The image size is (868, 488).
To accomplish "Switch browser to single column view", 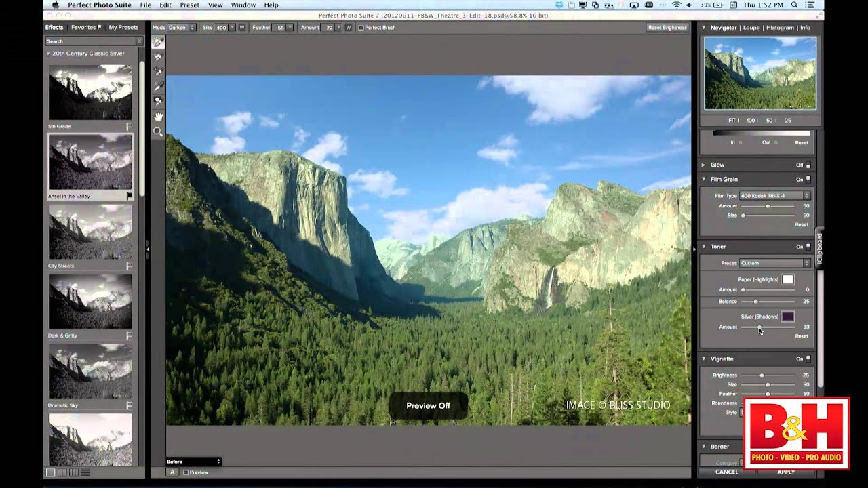I will [x=50, y=472].
